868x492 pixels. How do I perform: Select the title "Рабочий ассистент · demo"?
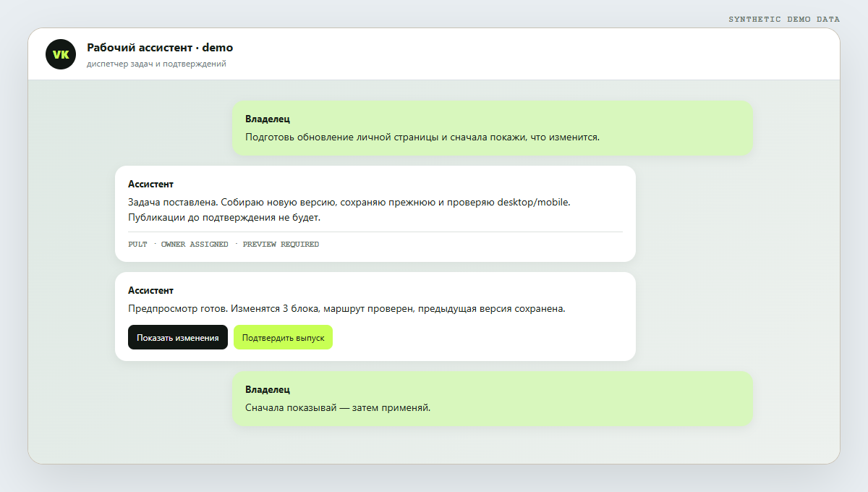click(x=160, y=48)
